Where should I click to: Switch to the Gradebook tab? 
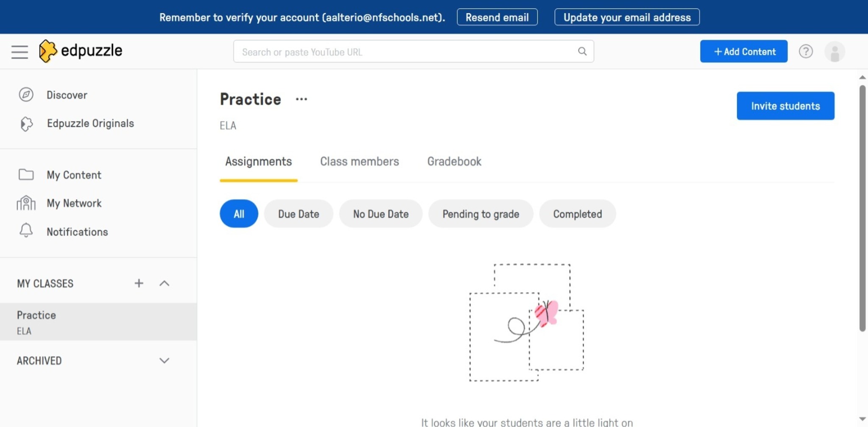pyautogui.click(x=454, y=162)
